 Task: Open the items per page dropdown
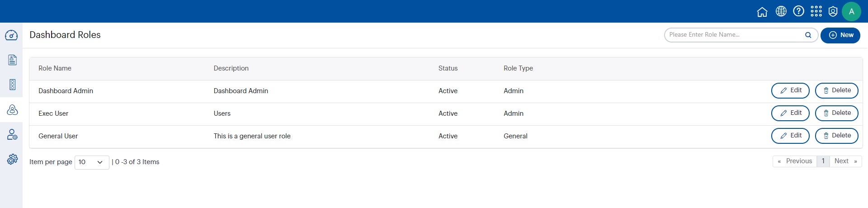coord(92,162)
